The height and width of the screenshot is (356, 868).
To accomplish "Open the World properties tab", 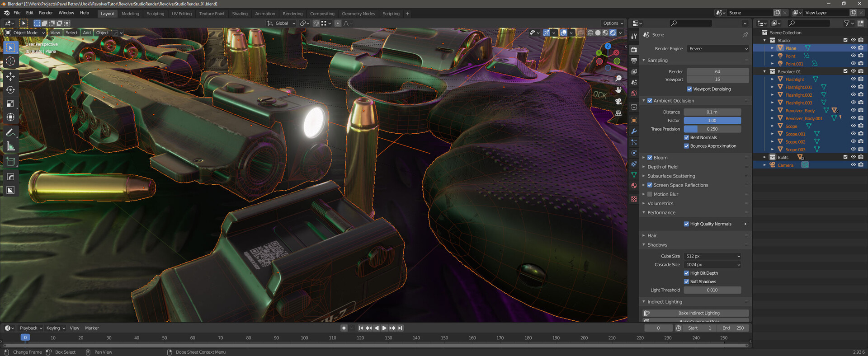I will pyautogui.click(x=634, y=93).
